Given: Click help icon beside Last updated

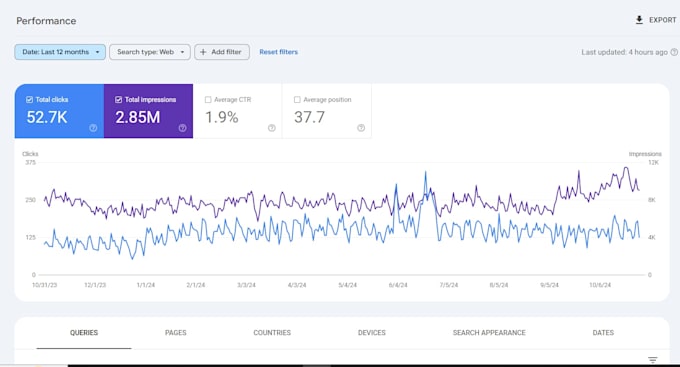Looking at the screenshot, I should click(x=674, y=52).
